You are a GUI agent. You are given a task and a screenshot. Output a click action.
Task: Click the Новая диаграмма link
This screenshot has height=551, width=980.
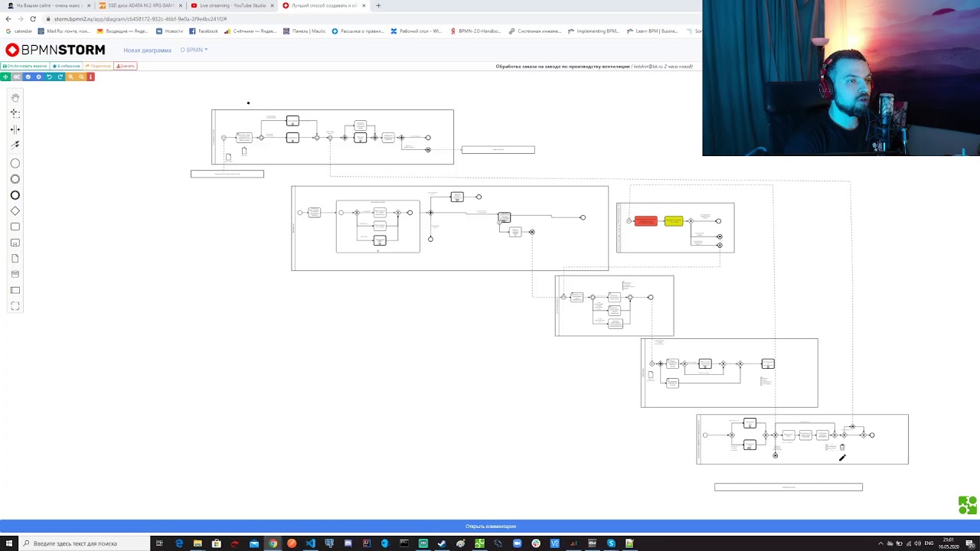pyautogui.click(x=147, y=50)
